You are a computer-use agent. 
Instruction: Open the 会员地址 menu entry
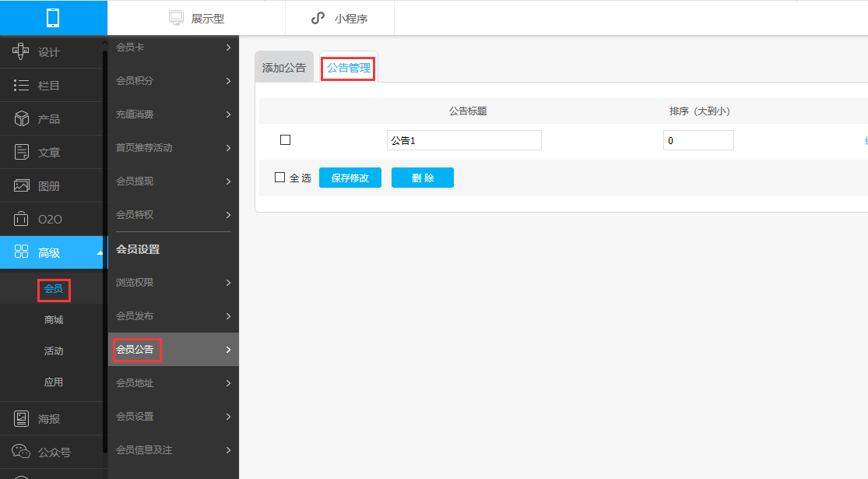(174, 383)
